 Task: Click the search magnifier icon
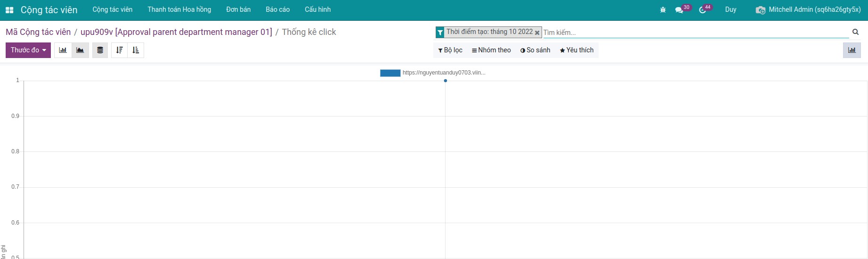pyautogui.click(x=855, y=32)
